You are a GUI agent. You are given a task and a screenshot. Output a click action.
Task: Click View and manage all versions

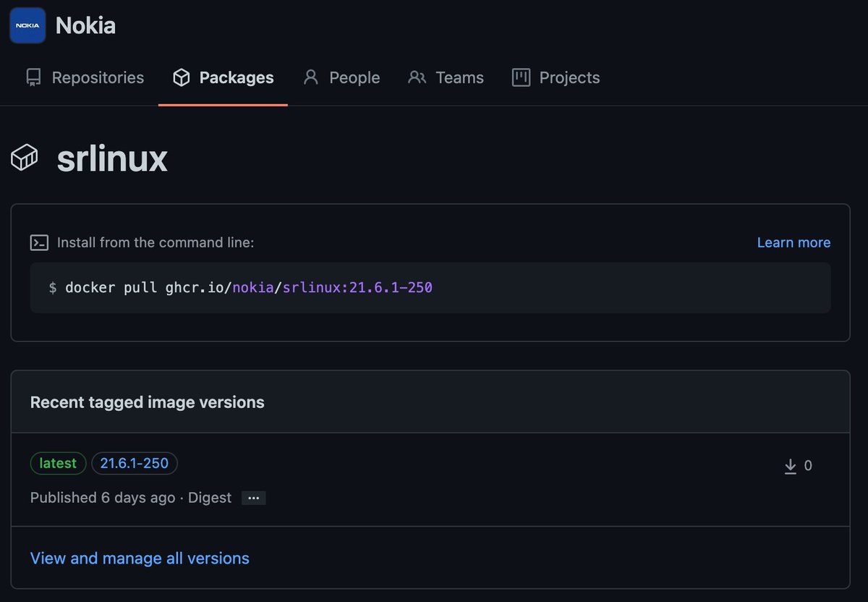coord(139,558)
